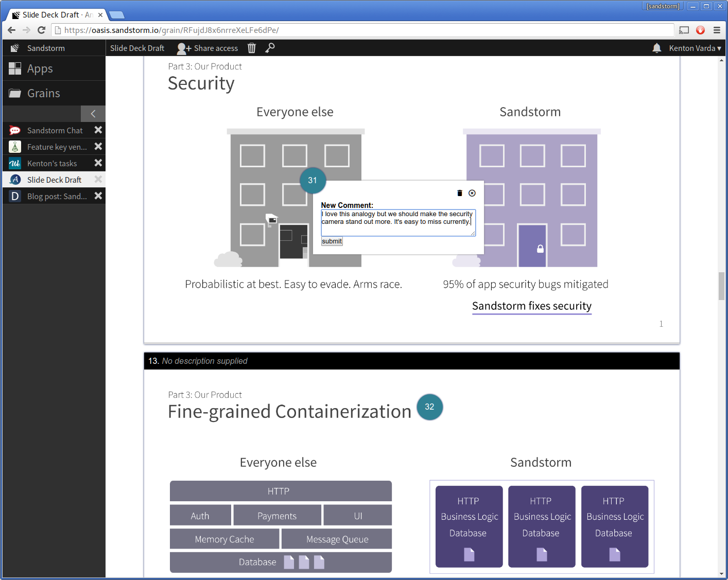Delete the new comment via its trash icon
Image resolution: width=728 pixels, height=580 pixels.
(x=460, y=193)
